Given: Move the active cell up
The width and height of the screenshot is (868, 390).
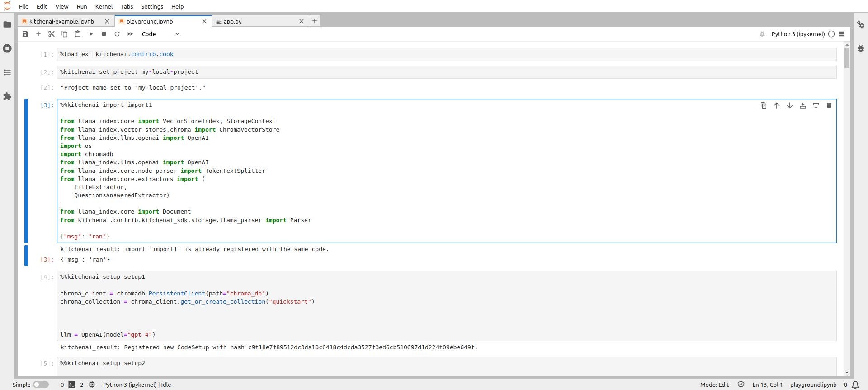Looking at the screenshot, I should (777, 105).
